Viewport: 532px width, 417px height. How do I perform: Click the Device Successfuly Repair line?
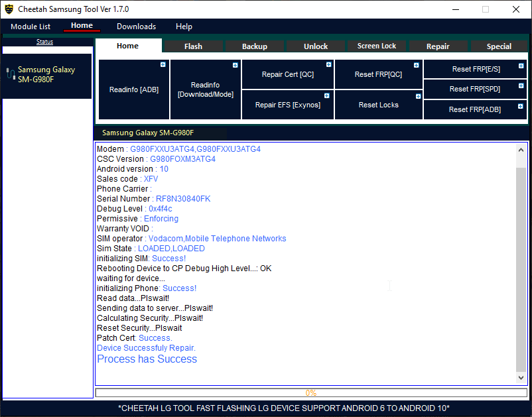click(x=146, y=348)
